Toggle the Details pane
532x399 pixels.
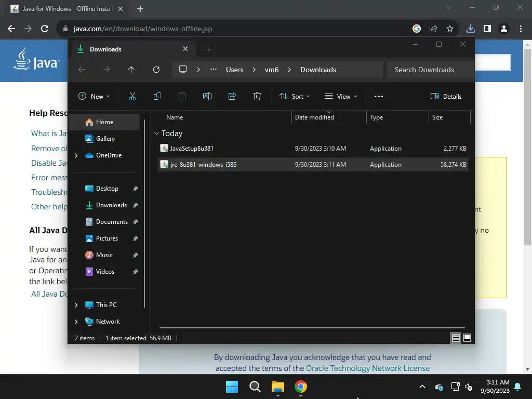pyautogui.click(x=446, y=96)
